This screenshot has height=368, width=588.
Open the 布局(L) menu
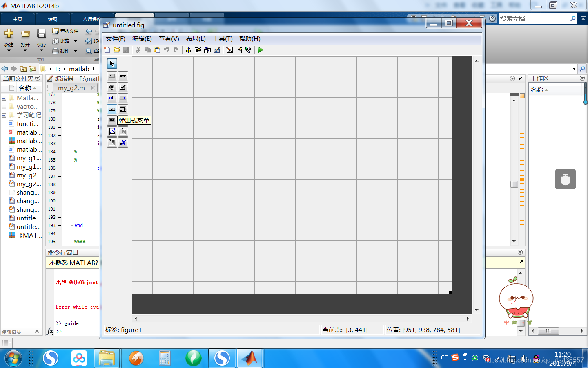(x=195, y=39)
